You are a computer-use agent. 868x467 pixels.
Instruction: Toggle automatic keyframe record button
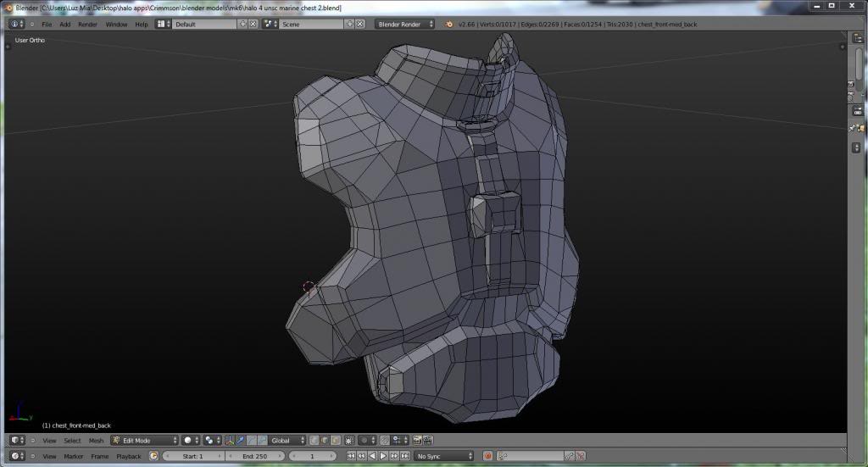pyautogui.click(x=487, y=456)
